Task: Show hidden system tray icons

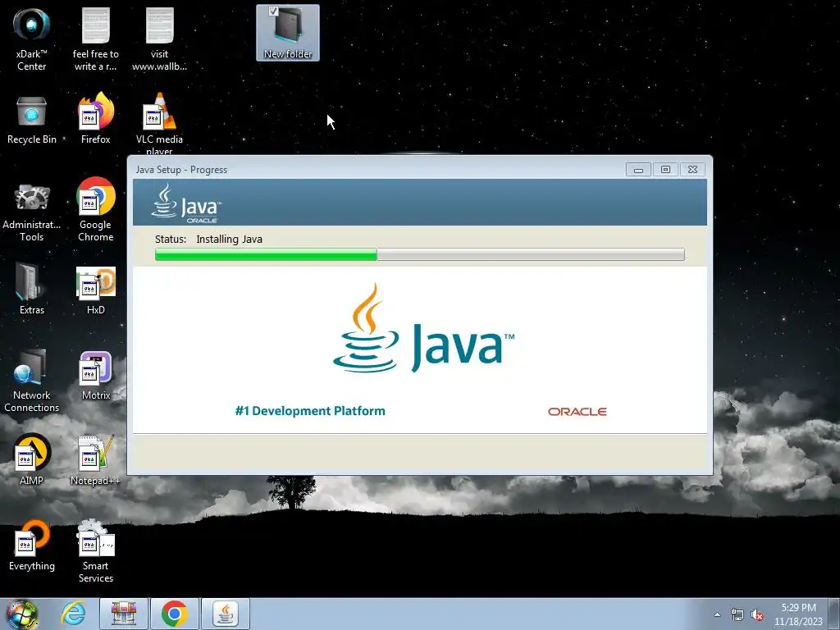Action: 717,614
